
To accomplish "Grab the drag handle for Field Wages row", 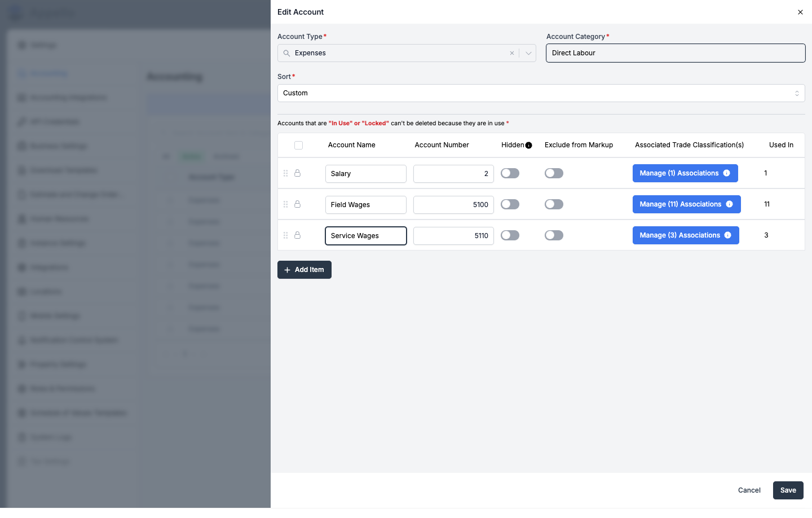I will click(x=286, y=204).
